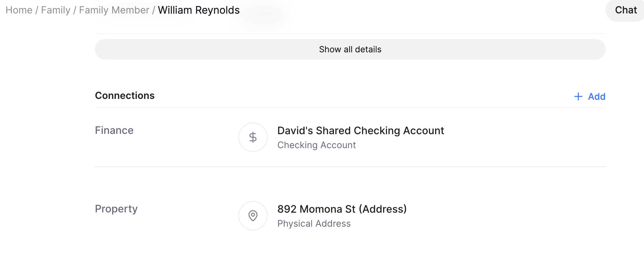Screen dimensions: 644x272
Task: Open Family Member breadcrumb link
Action: (x=114, y=10)
